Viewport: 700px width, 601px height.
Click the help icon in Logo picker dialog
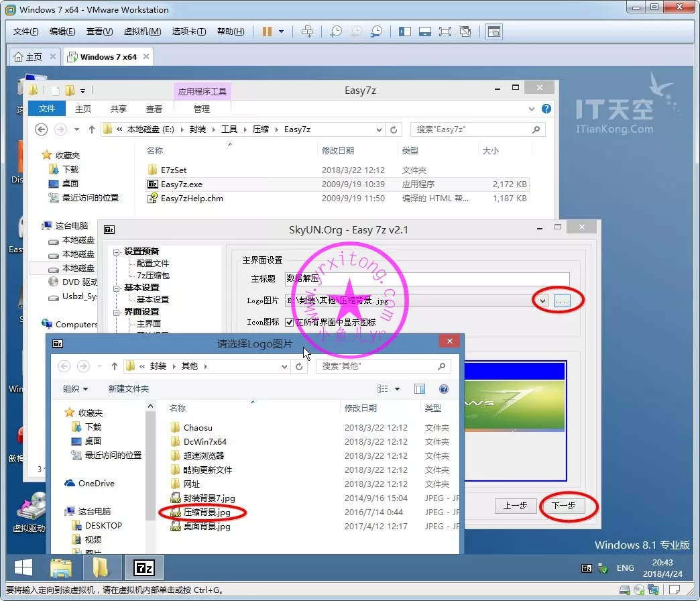click(x=443, y=389)
